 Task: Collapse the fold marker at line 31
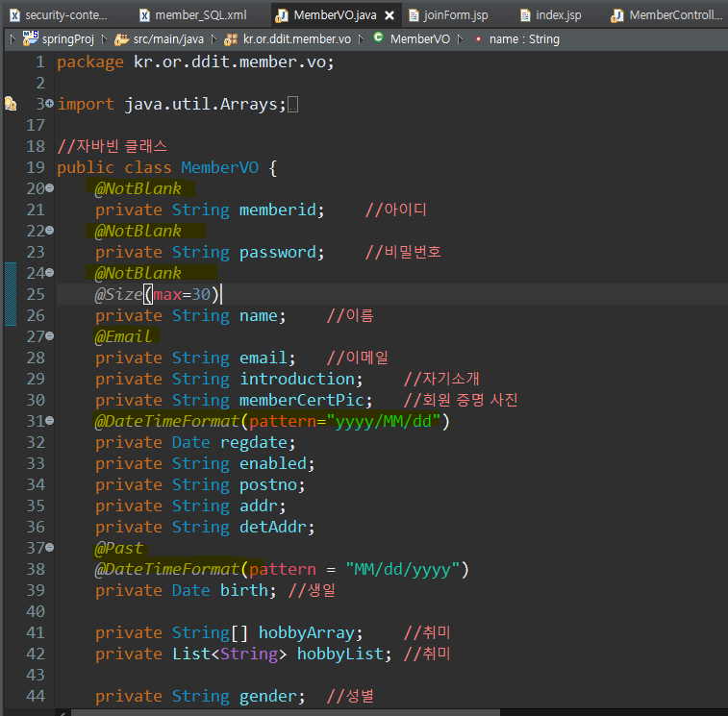pos(49,421)
